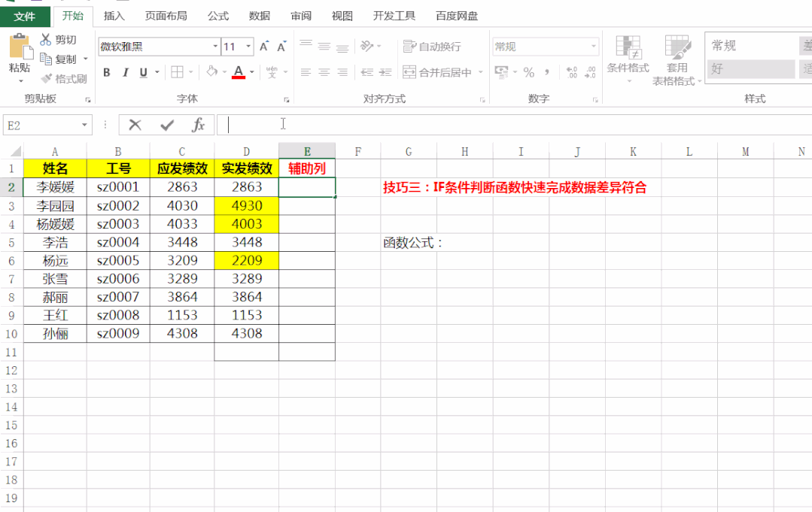Open font group dialog launcher
Viewport: 812px width, 512px height.
287,100
